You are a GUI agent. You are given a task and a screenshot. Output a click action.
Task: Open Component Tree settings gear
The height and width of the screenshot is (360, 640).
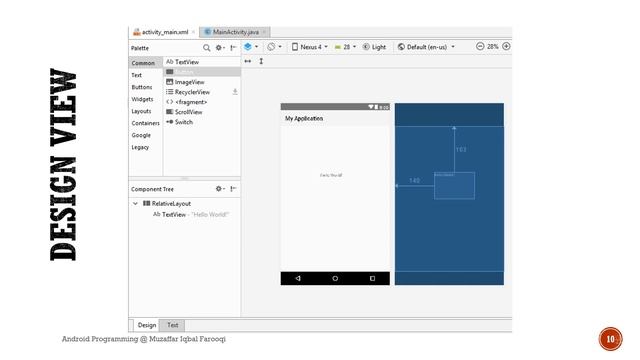tap(220, 189)
